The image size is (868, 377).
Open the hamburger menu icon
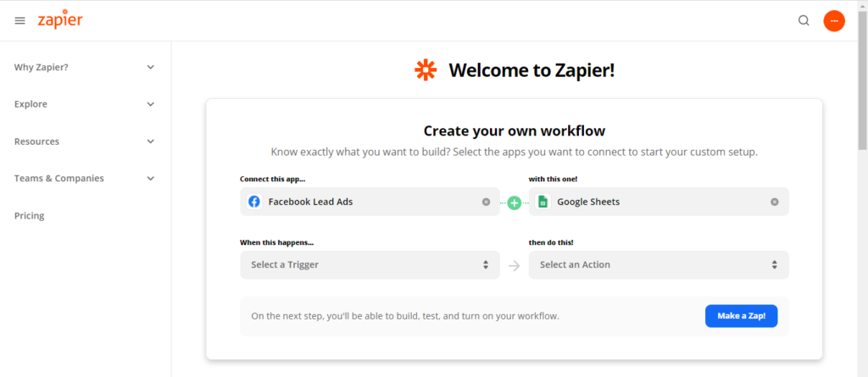(x=20, y=20)
